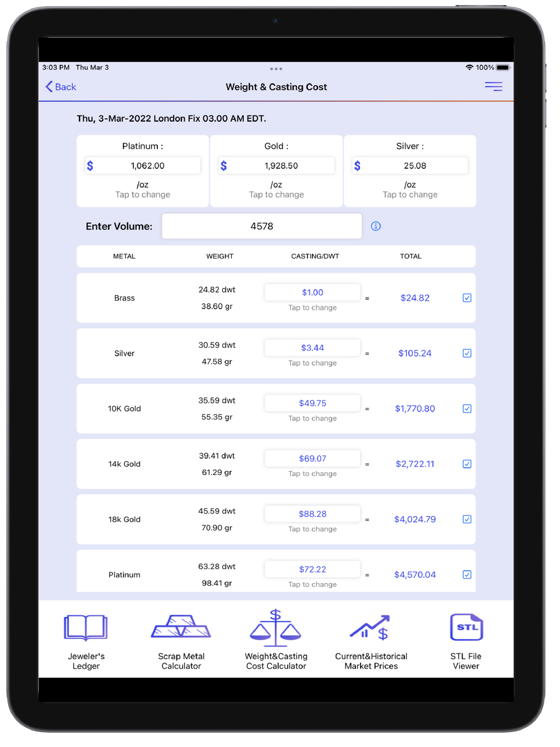Tap the Weight & Casting Cost title

coord(276,87)
